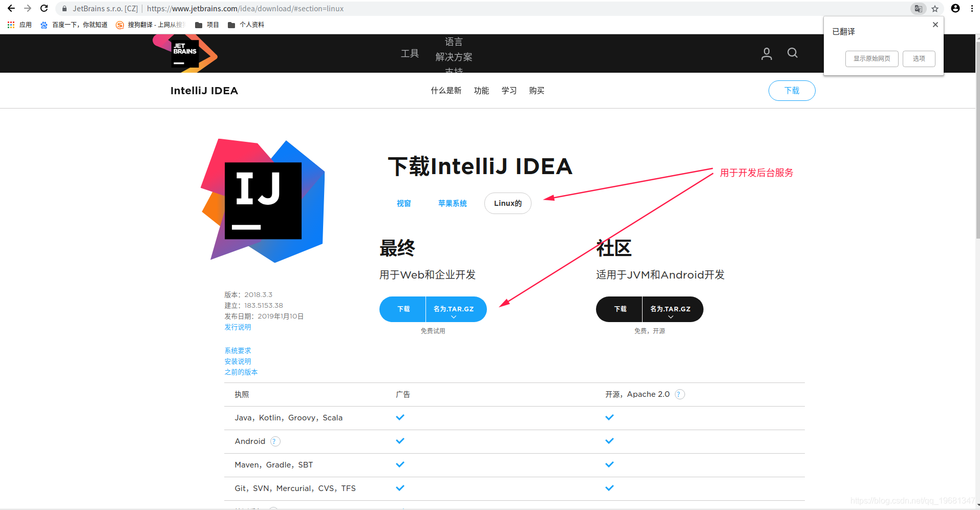Open the 项目 bookmark folder

click(207, 25)
